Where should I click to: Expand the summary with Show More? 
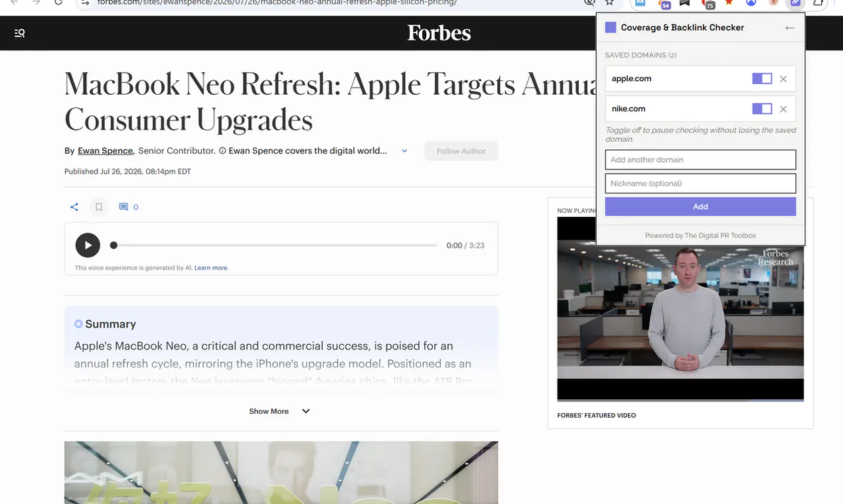(279, 411)
